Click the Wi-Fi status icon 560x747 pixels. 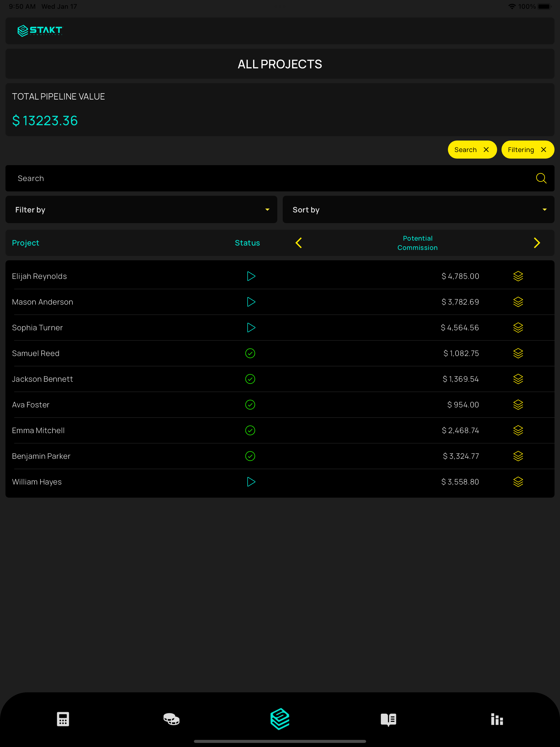[512, 6]
